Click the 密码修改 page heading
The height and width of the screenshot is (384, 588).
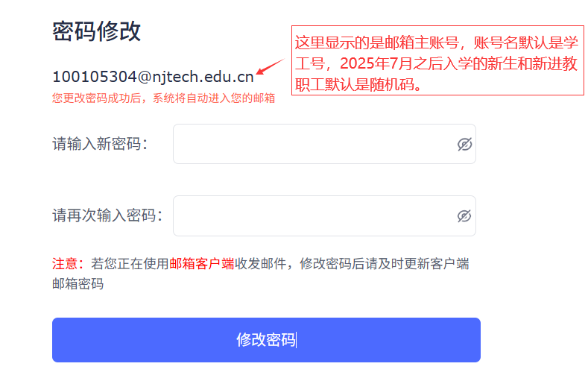tap(96, 31)
